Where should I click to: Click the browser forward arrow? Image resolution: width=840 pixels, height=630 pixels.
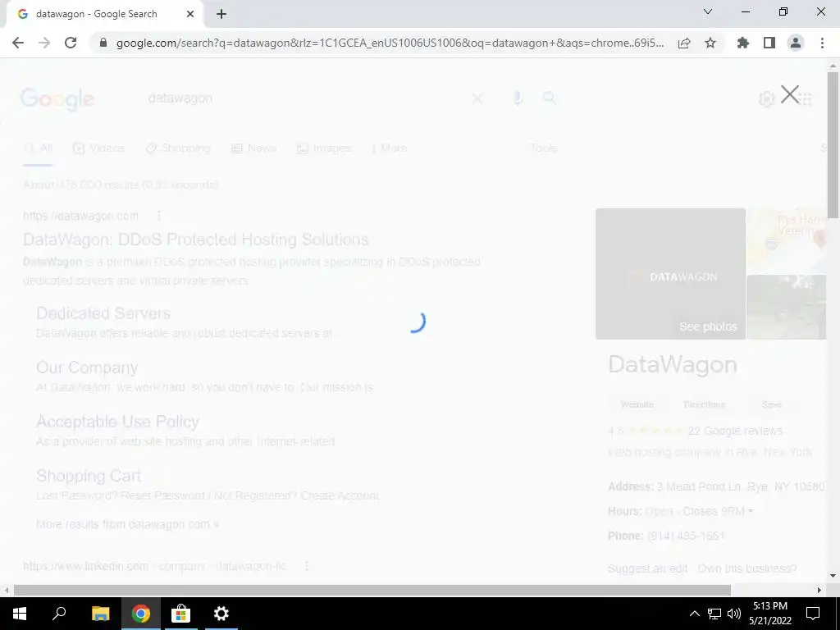pyautogui.click(x=44, y=43)
